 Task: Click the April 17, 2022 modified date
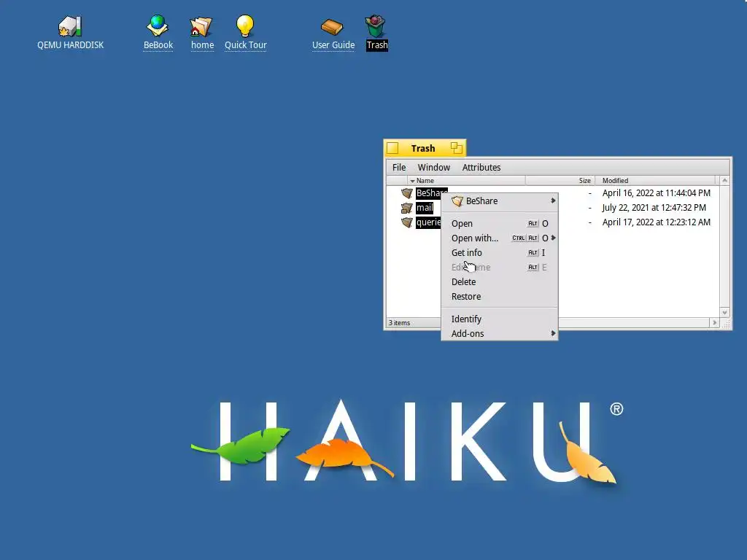pyautogui.click(x=656, y=222)
